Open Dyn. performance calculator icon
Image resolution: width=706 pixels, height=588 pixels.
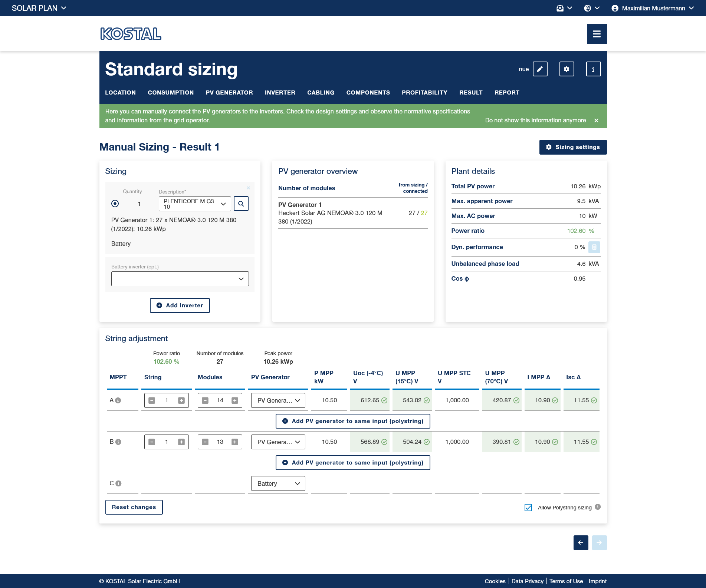(x=594, y=247)
